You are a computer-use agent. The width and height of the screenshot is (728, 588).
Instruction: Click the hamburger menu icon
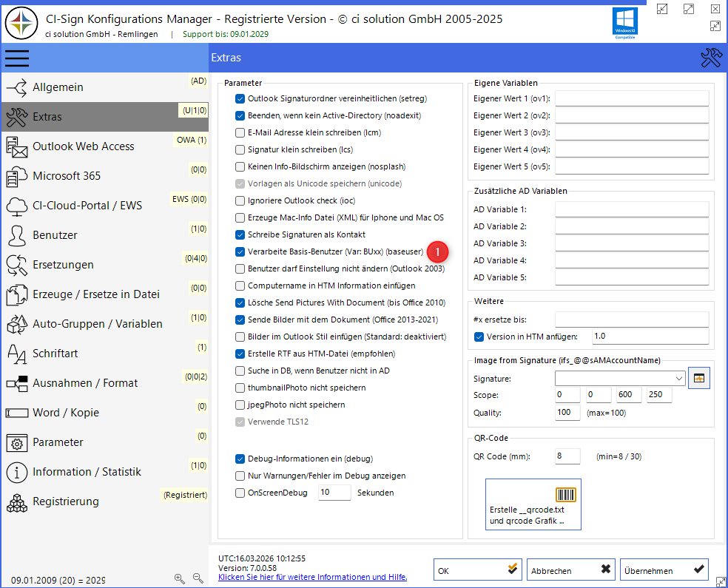(x=16, y=58)
